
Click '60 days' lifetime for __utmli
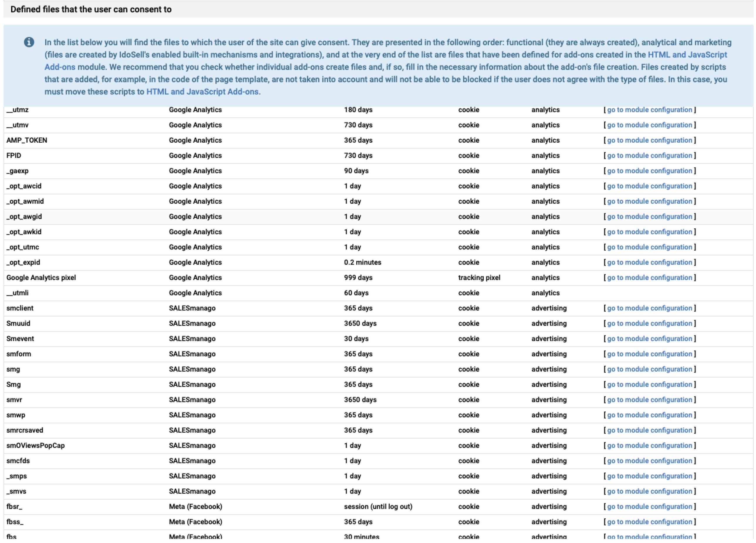click(x=356, y=293)
